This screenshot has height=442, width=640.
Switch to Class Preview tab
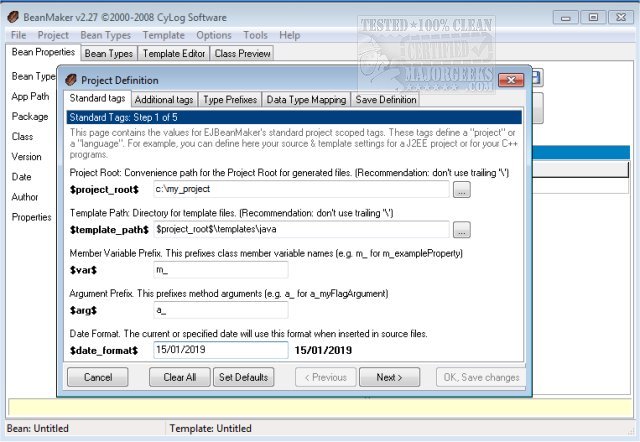pos(242,53)
